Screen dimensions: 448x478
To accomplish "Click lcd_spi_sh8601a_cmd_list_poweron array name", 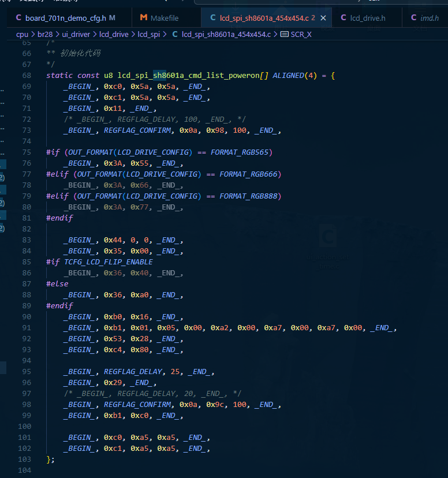I will click(188, 75).
